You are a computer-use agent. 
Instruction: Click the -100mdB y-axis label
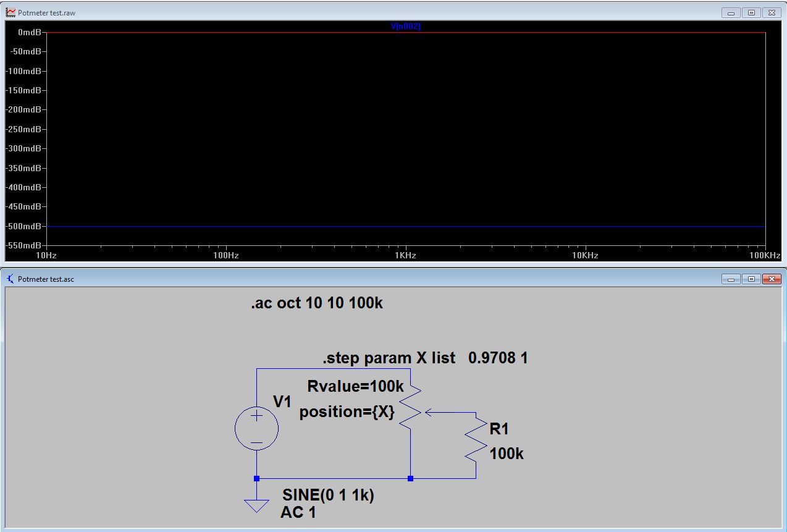(23, 71)
